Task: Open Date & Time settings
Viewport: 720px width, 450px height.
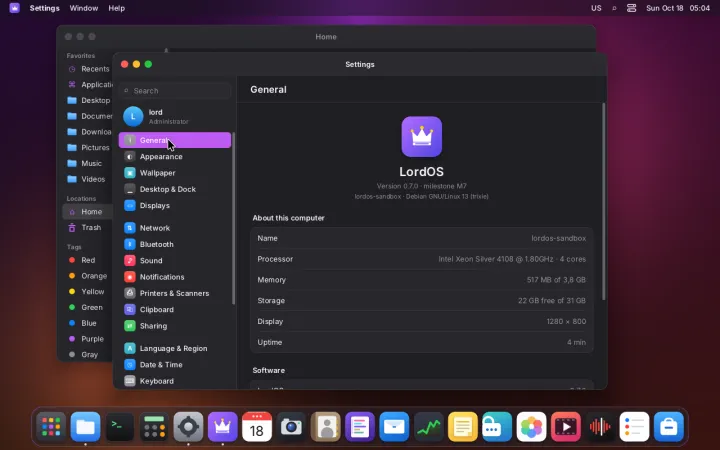Action: pyautogui.click(x=174, y=365)
